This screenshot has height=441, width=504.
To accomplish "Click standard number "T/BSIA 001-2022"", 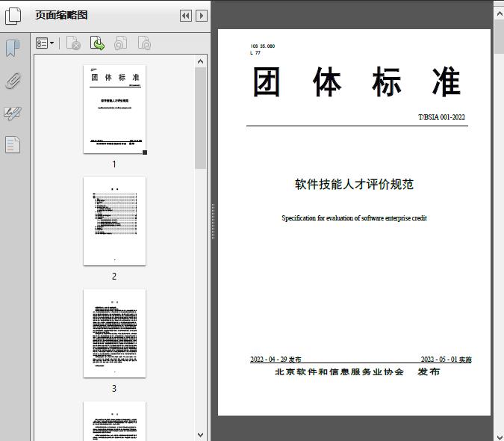I will (441, 117).
